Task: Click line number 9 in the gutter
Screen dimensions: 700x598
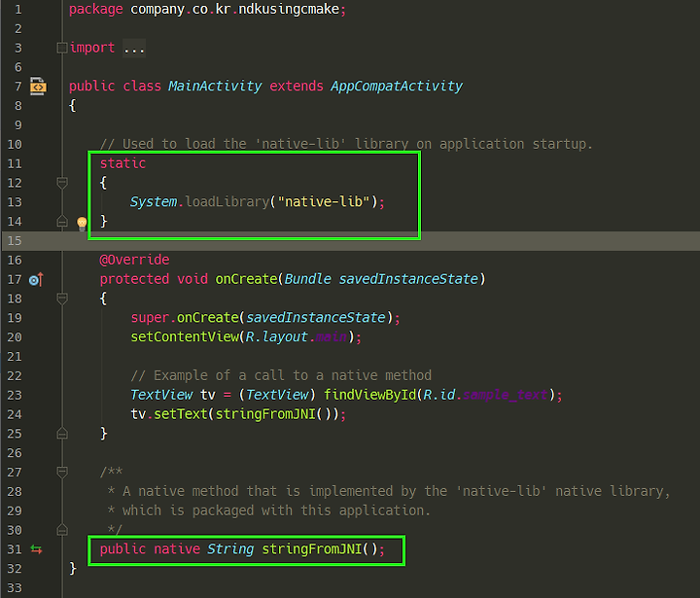Action: click(x=18, y=124)
